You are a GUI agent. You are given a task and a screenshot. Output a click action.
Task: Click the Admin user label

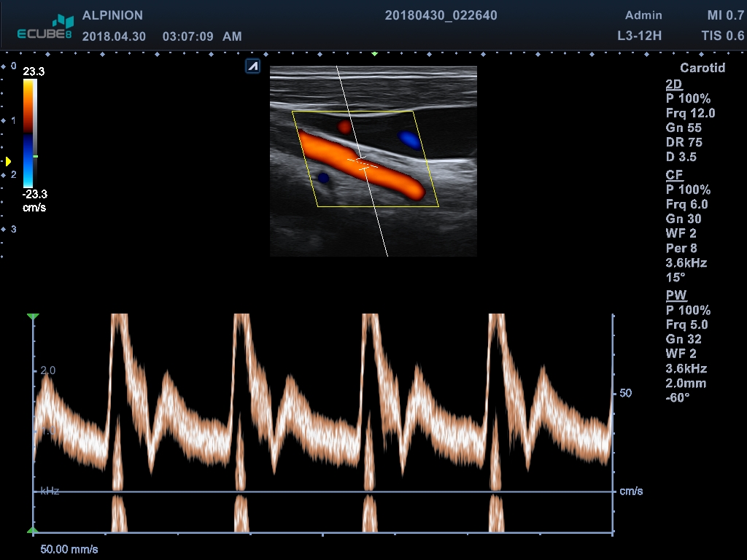643,15
